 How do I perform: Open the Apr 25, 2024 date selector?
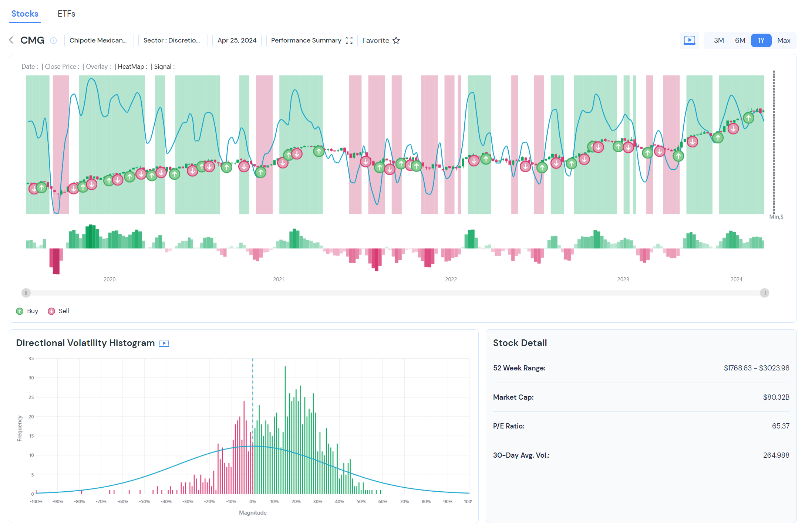[x=237, y=40]
